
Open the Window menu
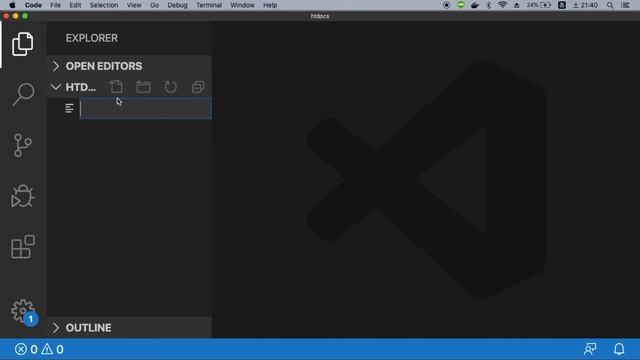coord(242,5)
